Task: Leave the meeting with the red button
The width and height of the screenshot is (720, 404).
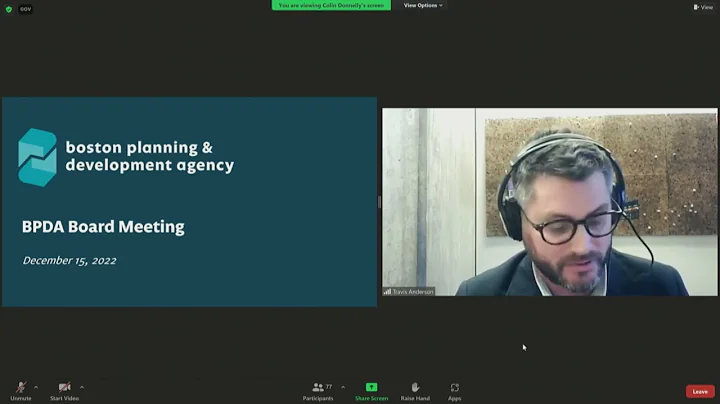Action: click(700, 392)
